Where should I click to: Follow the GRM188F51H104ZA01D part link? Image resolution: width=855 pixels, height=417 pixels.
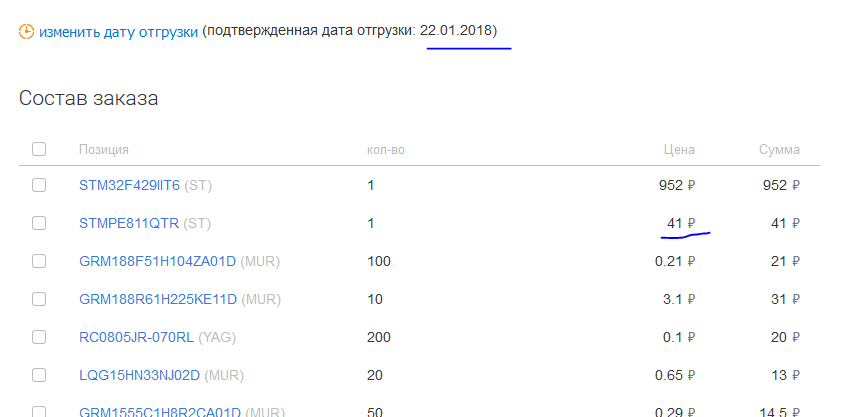click(158, 262)
